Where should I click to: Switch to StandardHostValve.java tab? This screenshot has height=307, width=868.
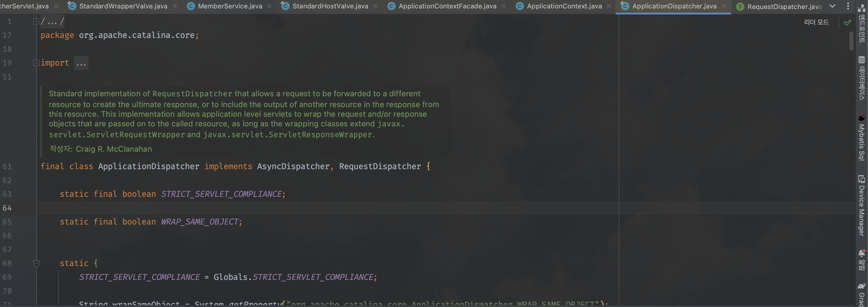330,6
